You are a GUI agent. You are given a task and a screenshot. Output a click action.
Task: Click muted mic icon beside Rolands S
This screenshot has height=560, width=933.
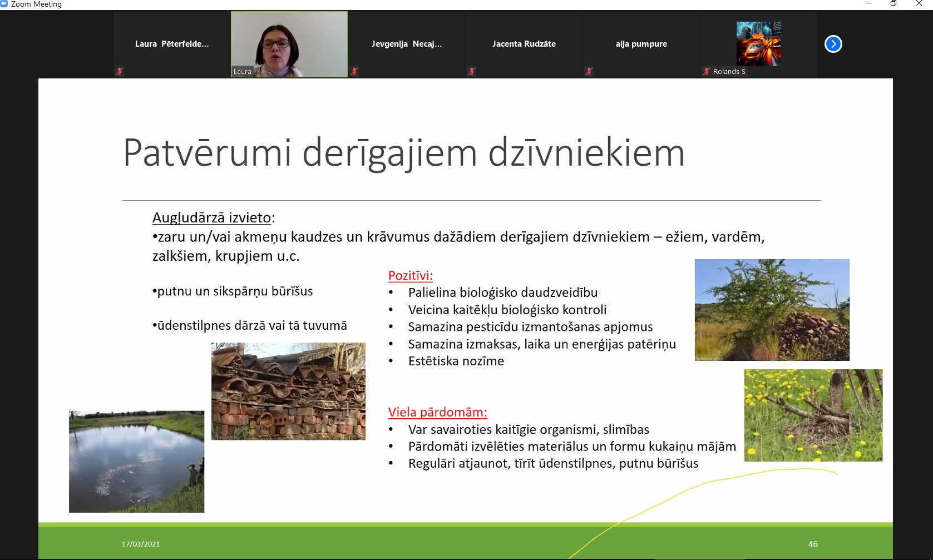point(707,71)
